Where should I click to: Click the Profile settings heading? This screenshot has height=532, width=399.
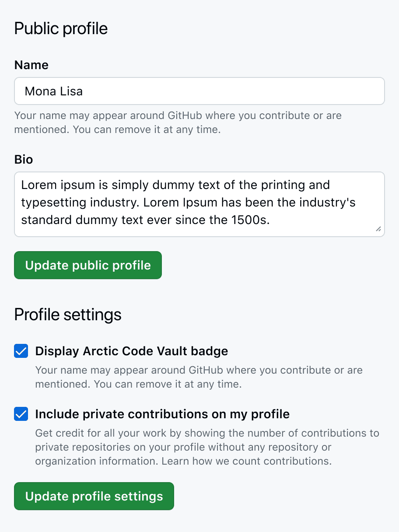(67, 314)
